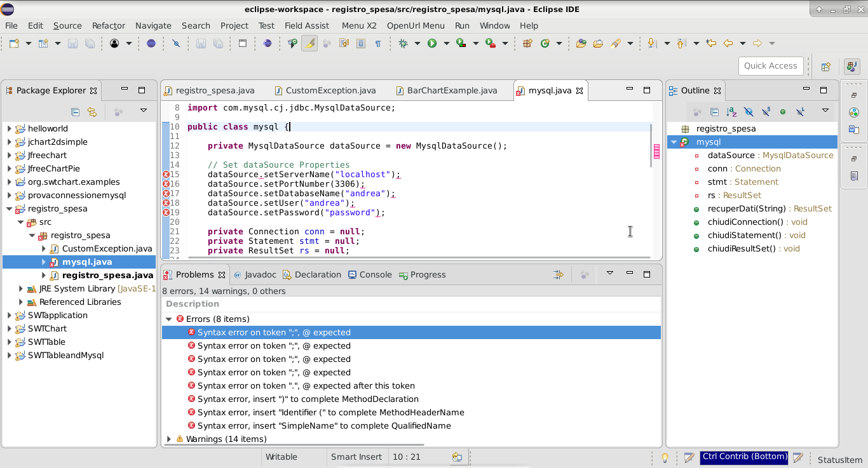The height and width of the screenshot is (468, 868).
Task: Switch to the CustomException.java editor tab
Action: pos(330,90)
